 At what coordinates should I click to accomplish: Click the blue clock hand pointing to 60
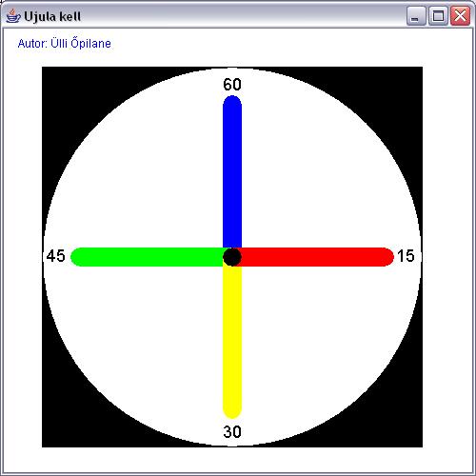coord(232,171)
